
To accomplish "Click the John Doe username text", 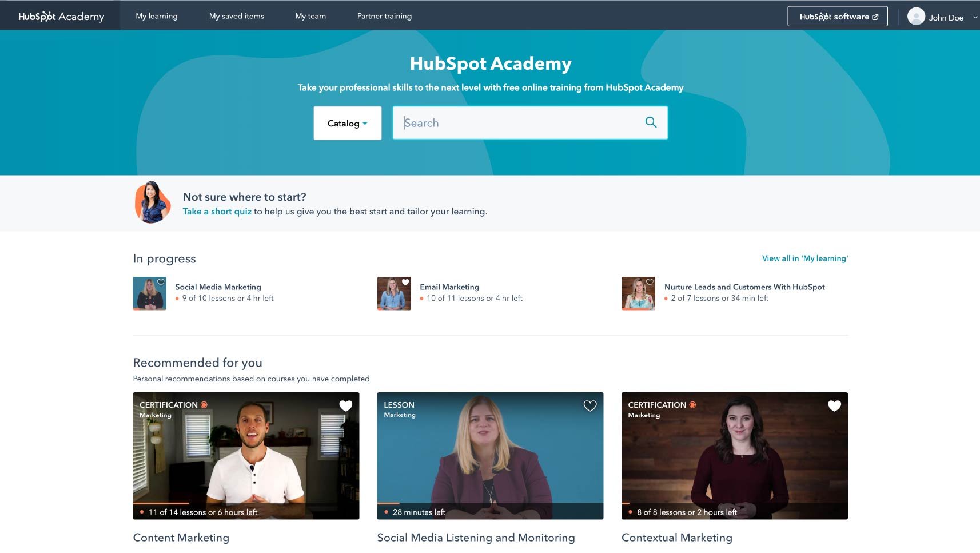I will coord(946,18).
